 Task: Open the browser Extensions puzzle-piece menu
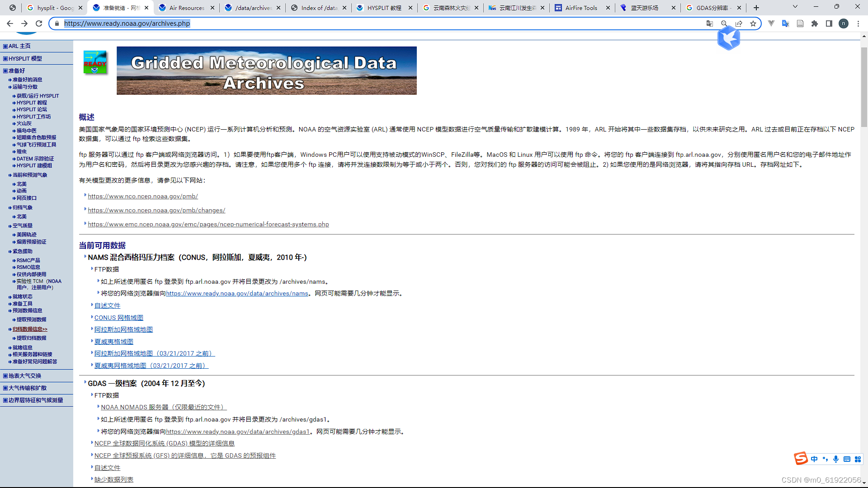[815, 23]
